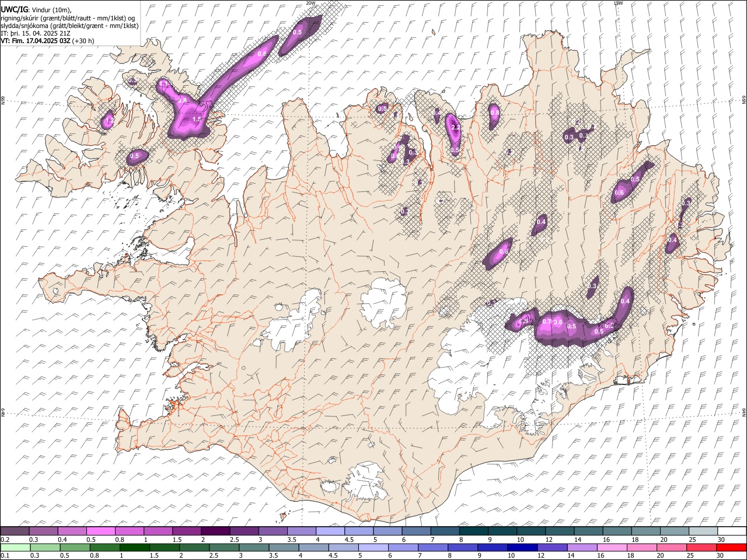This screenshot has width=747, height=560.
Task: Select darkest purple snow swatch between 2 and 2.5
Action: coord(215,531)
